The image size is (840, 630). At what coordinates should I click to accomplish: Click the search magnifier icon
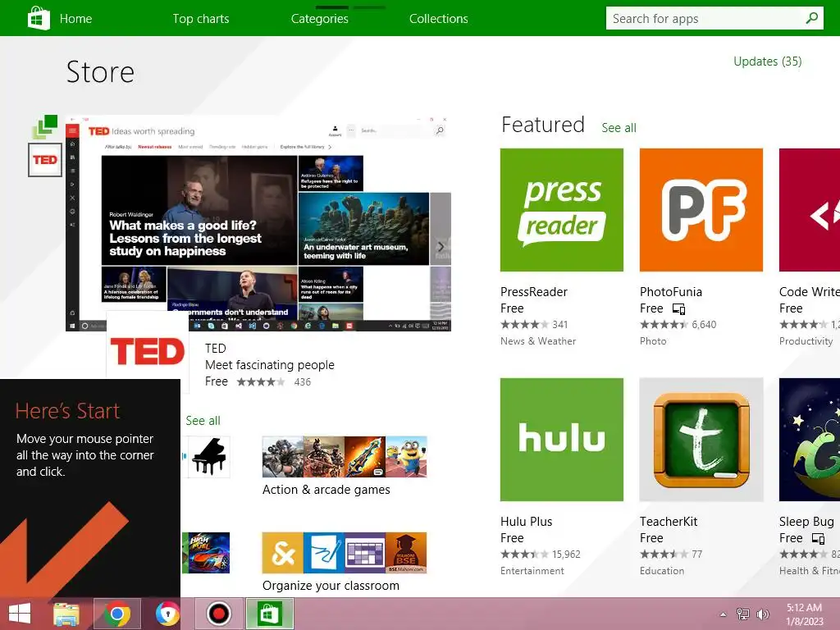[812, 18]
